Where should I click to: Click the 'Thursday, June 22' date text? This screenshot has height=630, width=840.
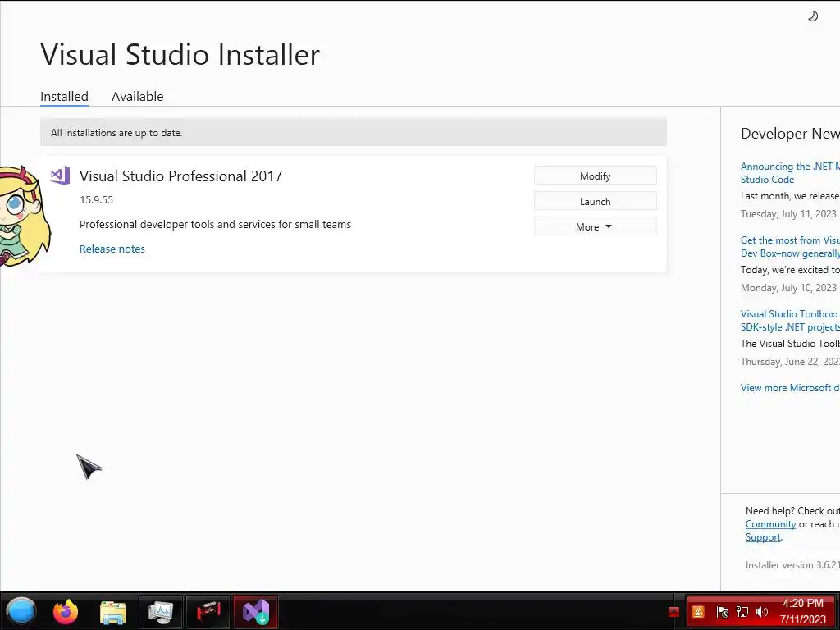[790, 362]
